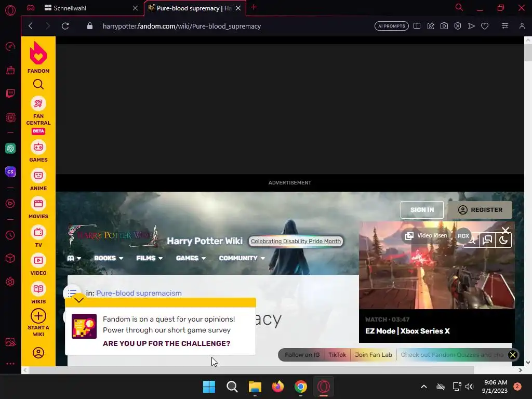Click the vertical page scrollbar
Screen dimensions: 532x399
528,52
